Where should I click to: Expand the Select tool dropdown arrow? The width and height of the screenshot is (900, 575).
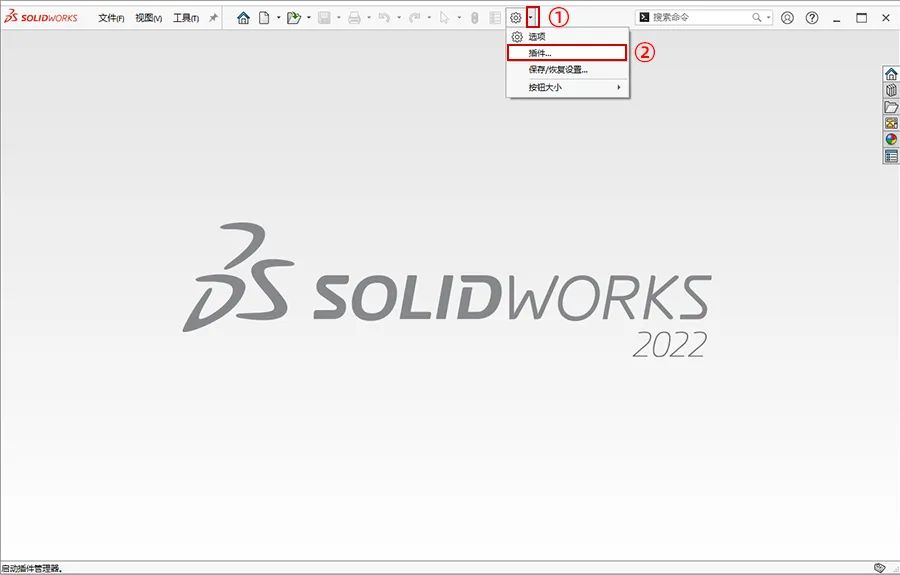tap(459, 18)
